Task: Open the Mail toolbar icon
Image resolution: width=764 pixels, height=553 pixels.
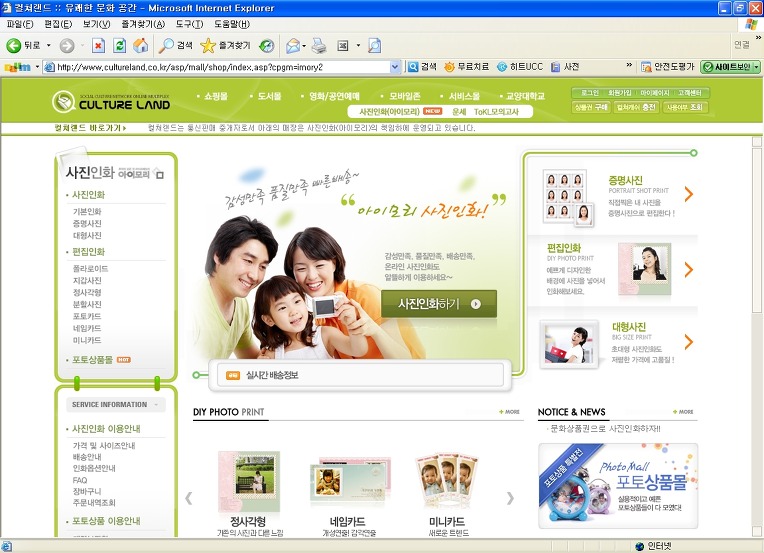Action: [293, 46]
